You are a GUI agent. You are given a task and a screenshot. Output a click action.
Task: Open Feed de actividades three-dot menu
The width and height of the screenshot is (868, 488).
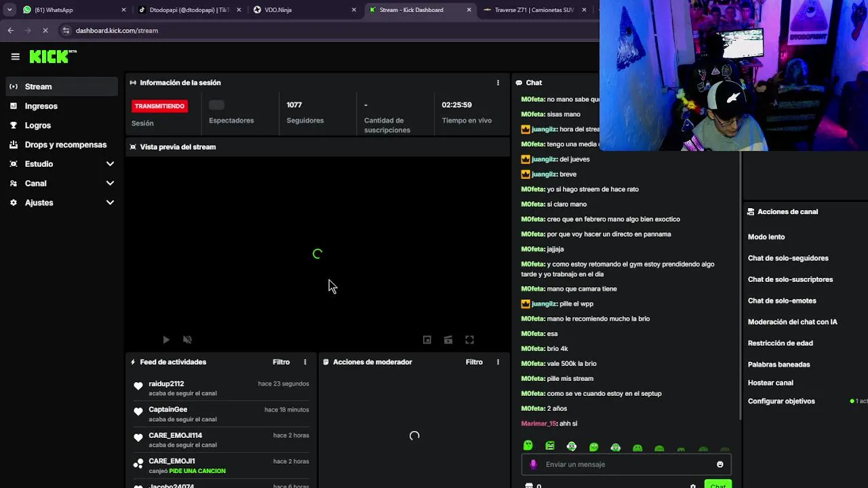(x=304, y=362)
